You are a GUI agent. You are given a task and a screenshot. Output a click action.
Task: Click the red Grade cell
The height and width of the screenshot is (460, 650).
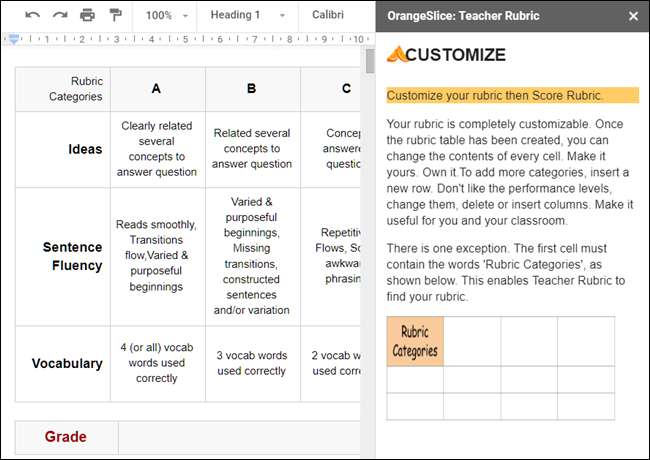click(66, 437)
